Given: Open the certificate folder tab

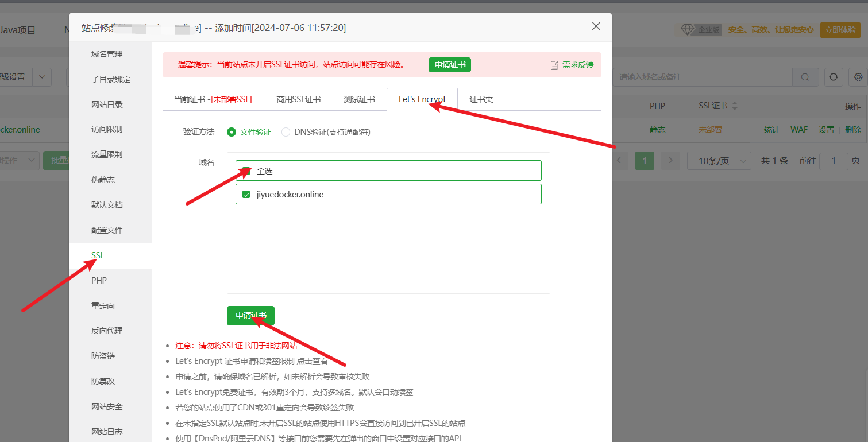Looking at the screenshot, I should point(481,99).
